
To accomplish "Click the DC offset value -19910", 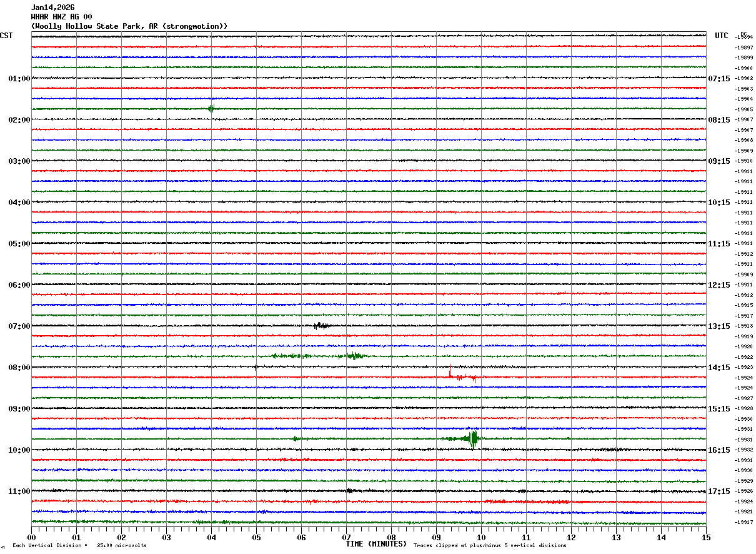I will [744, 161].
